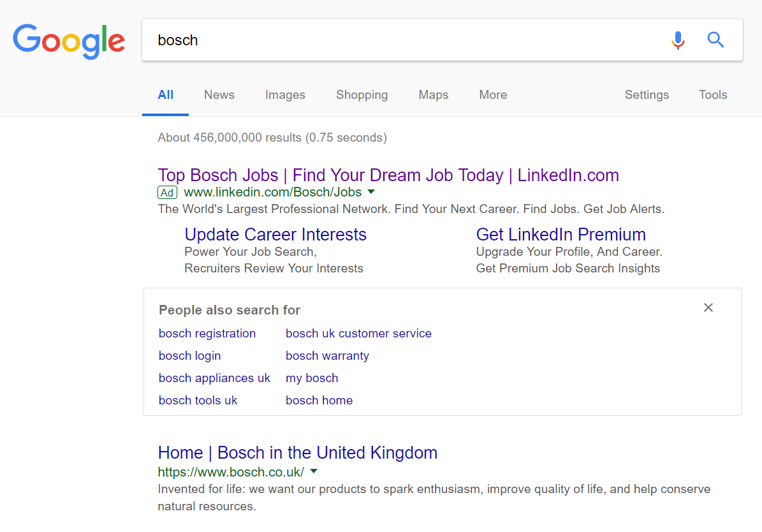Switch to the Shopping tab
The width and height of the screenshot is (762, 532).
point(362,95)
